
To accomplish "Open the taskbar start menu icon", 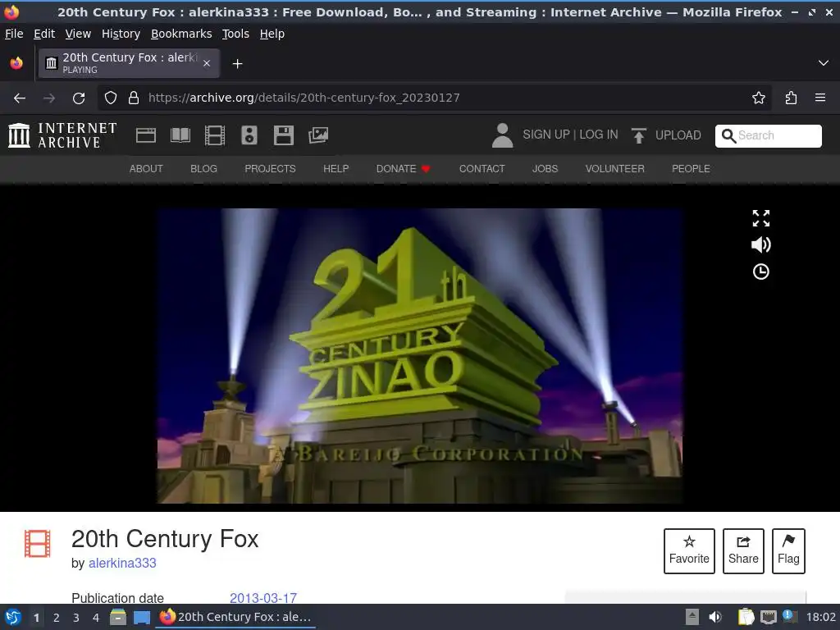I will point(13,617).
